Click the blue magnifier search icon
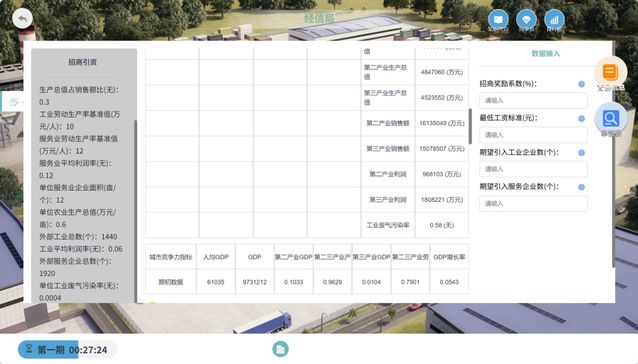This screenshot has width=638, height=364. click(610, 118)
